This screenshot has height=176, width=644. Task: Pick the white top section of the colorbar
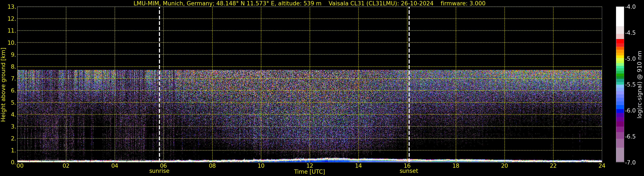coord(620,16)
